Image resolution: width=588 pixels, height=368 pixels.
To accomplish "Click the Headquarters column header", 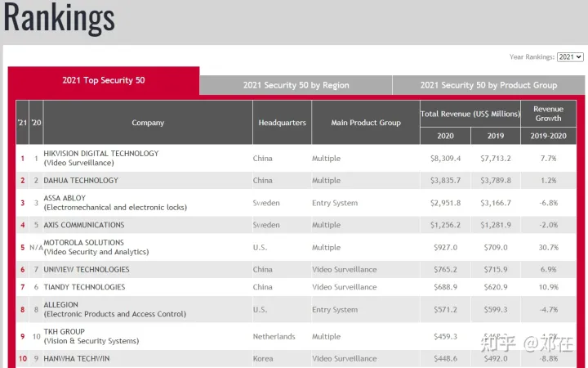I will point(282,123).
